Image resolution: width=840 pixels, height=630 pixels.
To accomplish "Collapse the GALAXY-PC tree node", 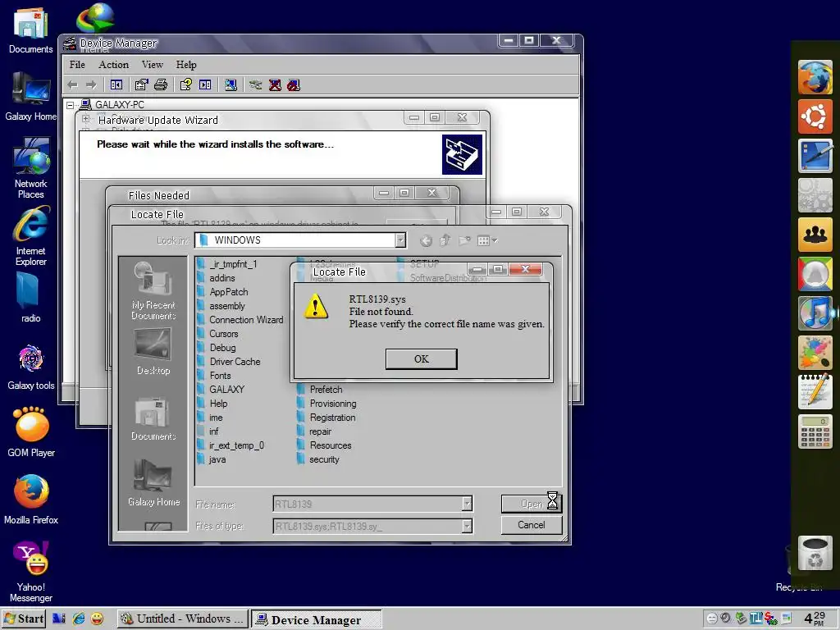I will pyautogui.click(x=71, y=105).
